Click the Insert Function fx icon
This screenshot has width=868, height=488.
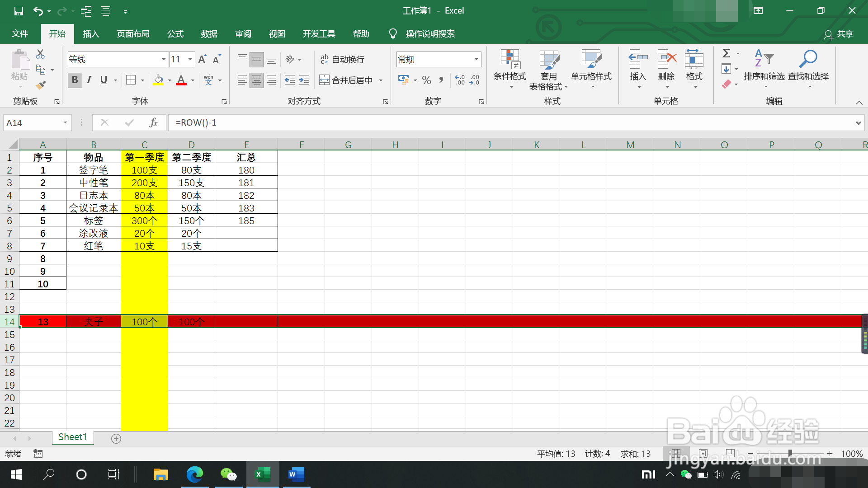click(x=153, y=122)
